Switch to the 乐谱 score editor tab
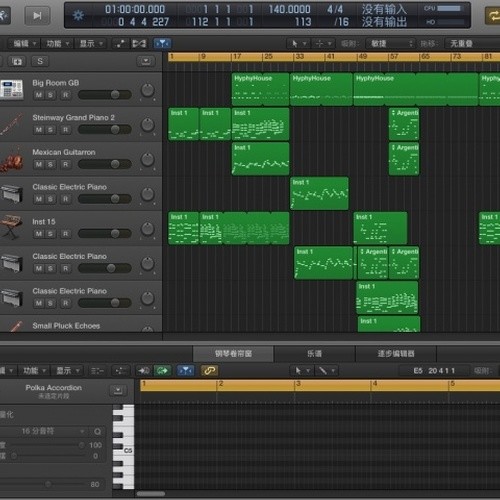 coord(314,354)
